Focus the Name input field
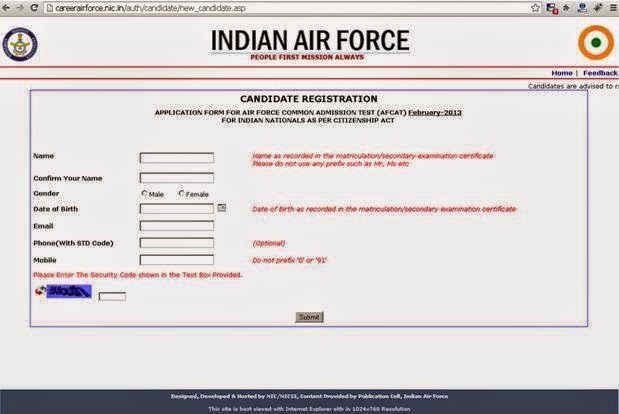 click(x=177, y=158)
